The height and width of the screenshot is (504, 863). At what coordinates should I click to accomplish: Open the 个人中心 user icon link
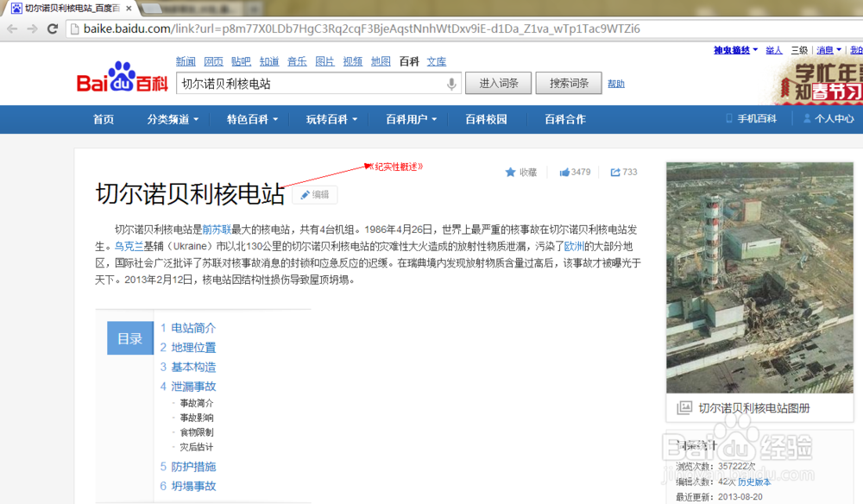[x=828, y=119]
